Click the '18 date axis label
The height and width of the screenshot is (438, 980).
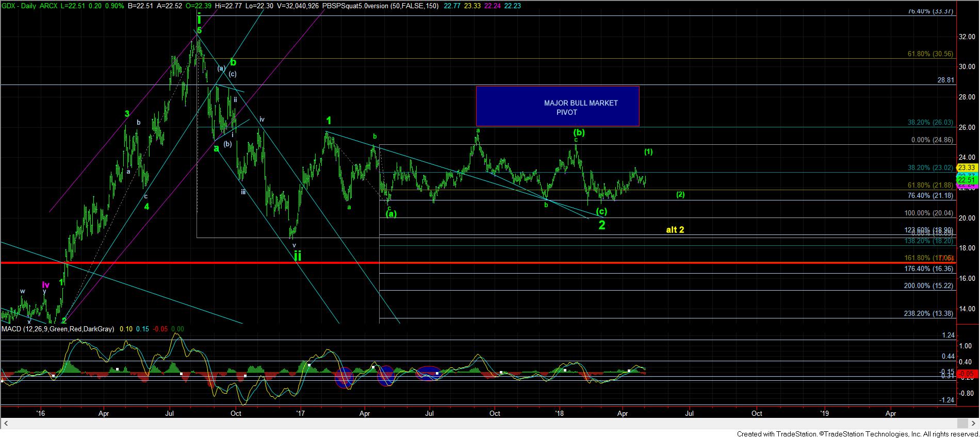point(559,413)
